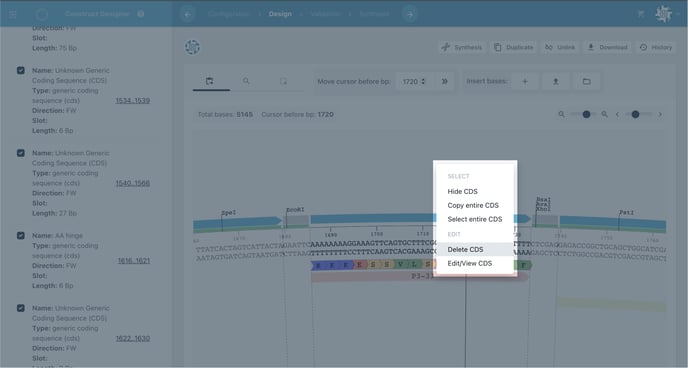Click the Unlink icon button
This screenshot has height=368, width=688.
pos(560,47)
